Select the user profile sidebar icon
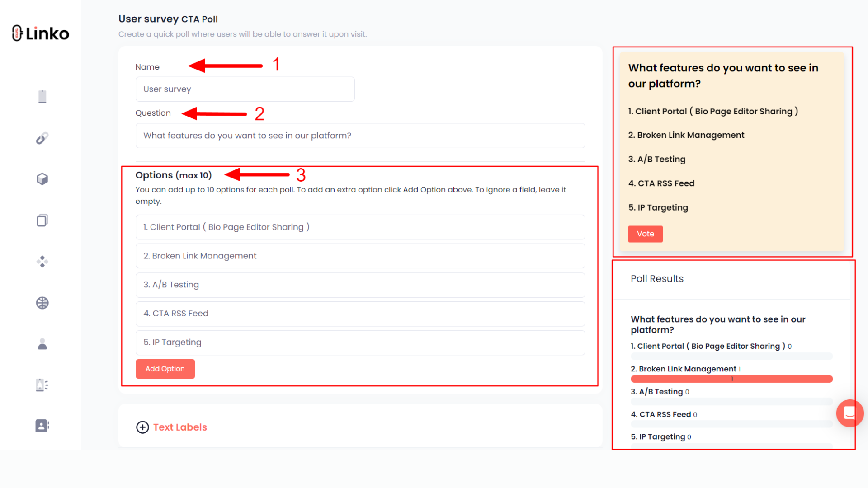868x488 pixels. [42, 344]
